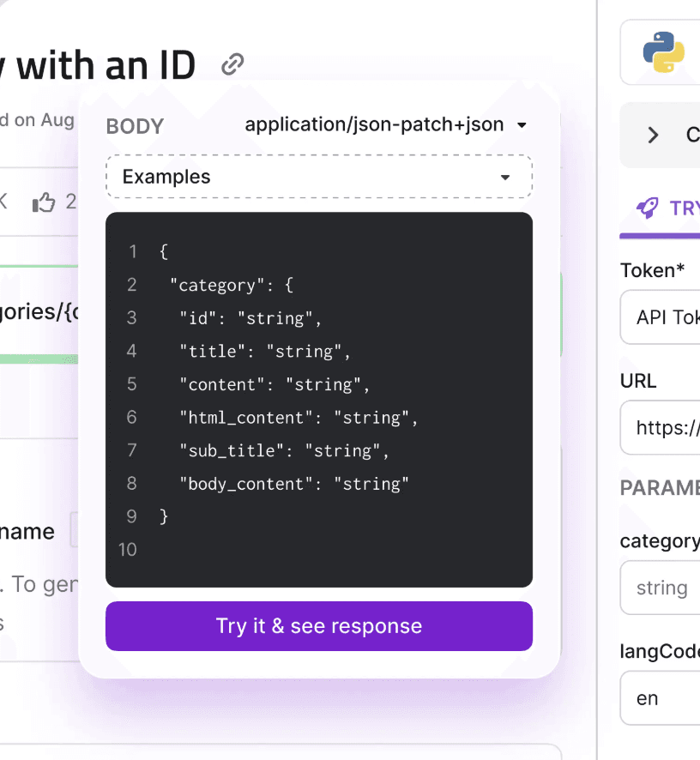The width and height of the screenshot is (700, 760).
Task: Click the "body_content" line in code
Action: [293, 484]
